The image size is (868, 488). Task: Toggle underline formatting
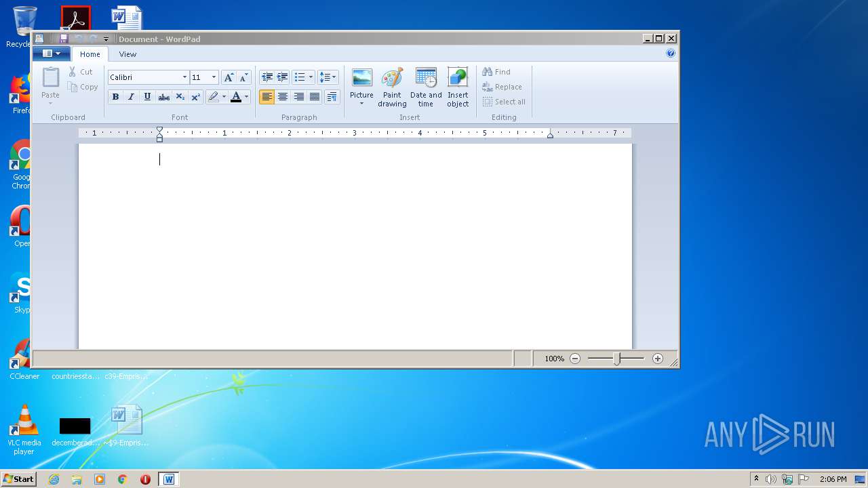(x=147, y=97)
